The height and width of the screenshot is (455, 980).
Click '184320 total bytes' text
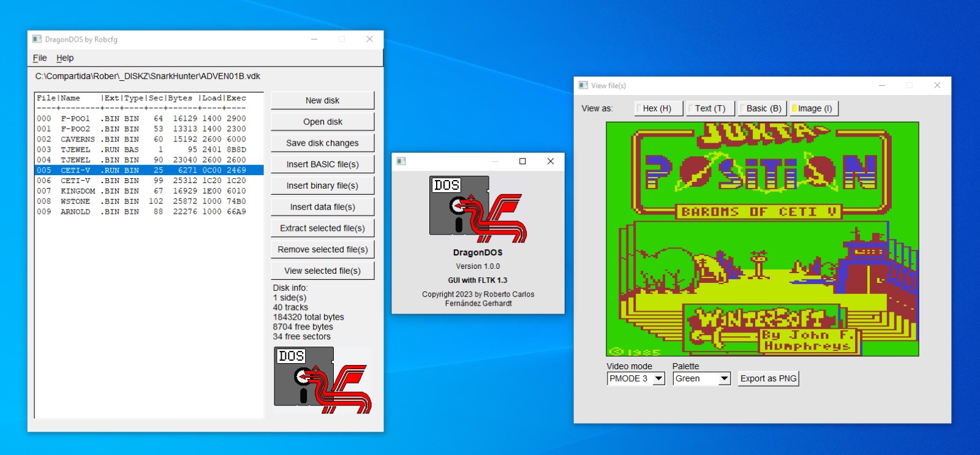click(309, 317)
